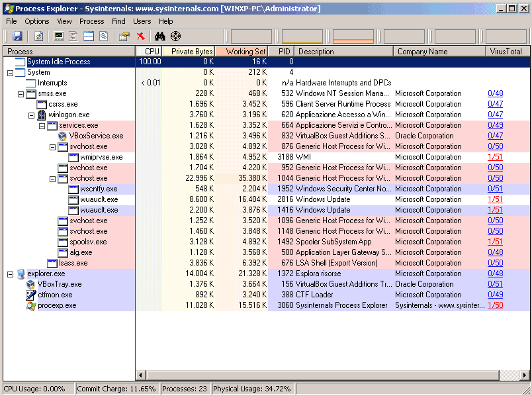Select the svchost.exe PID 952 row
Viewport: 532px width, 396px height.
pyautogui.click(x=267, y=168)
